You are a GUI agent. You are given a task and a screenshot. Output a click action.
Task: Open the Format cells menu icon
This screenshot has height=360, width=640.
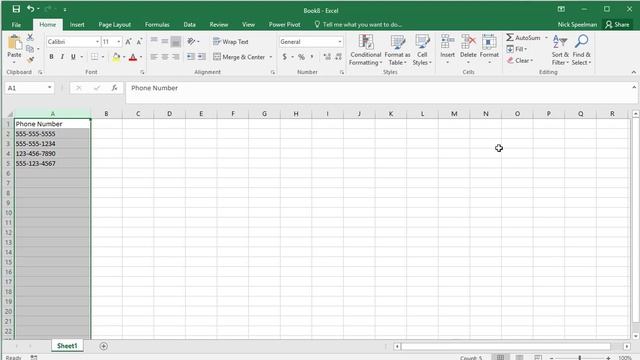pos(489,42)
